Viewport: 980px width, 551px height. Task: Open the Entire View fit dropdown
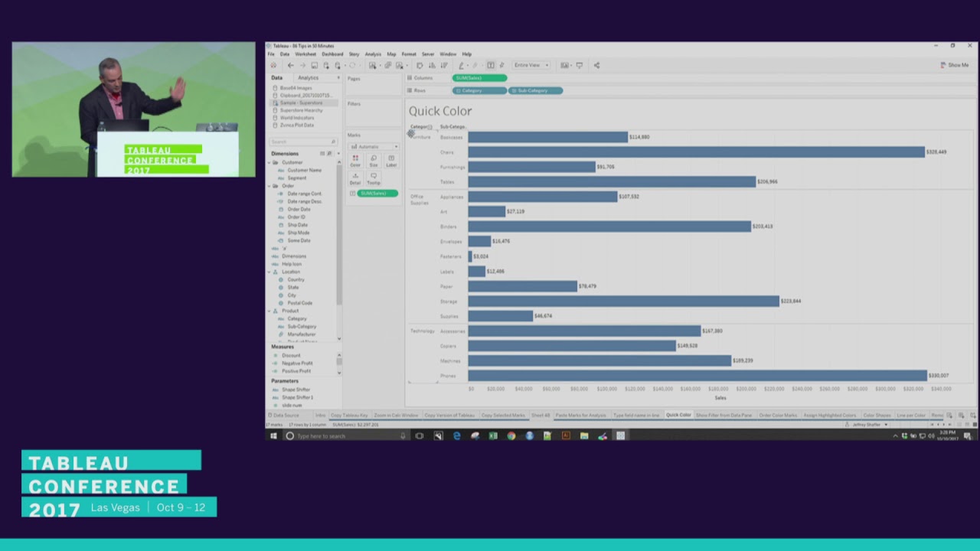531,65
